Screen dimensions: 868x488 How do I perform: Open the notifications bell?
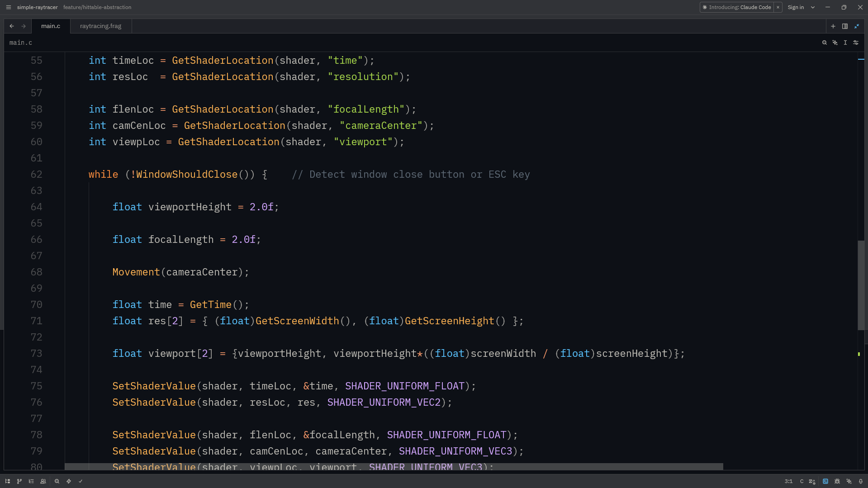pyautogui.click(x=861, y=481)
